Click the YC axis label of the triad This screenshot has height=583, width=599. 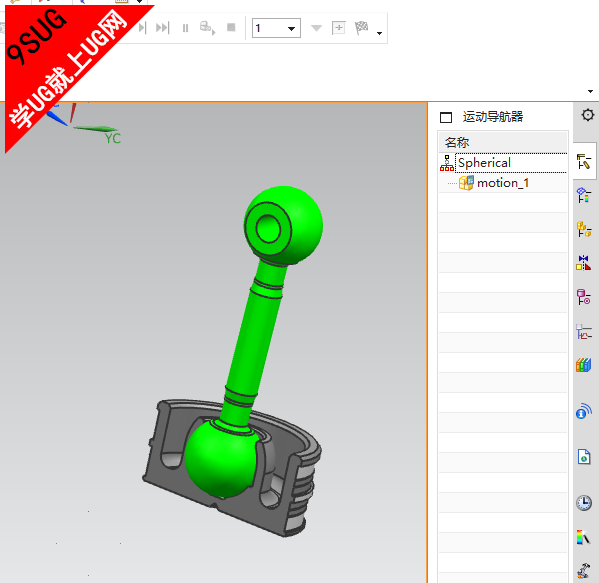(x=113, y=138)
